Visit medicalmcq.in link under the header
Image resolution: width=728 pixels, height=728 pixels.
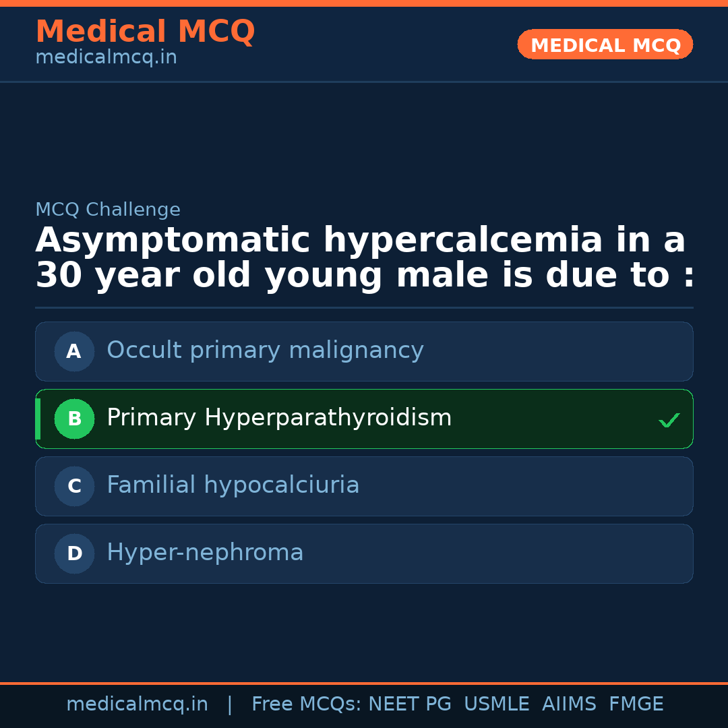pyautogui.click(x=106, y=58)
